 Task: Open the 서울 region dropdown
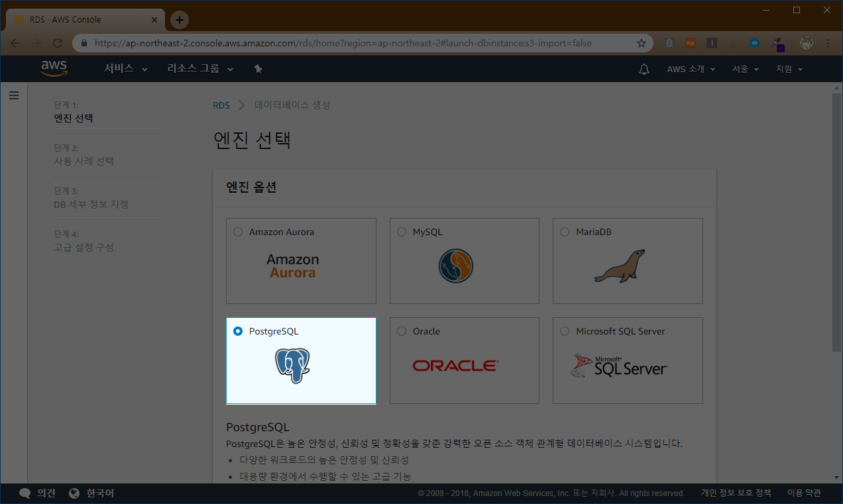tap(746, 69)
